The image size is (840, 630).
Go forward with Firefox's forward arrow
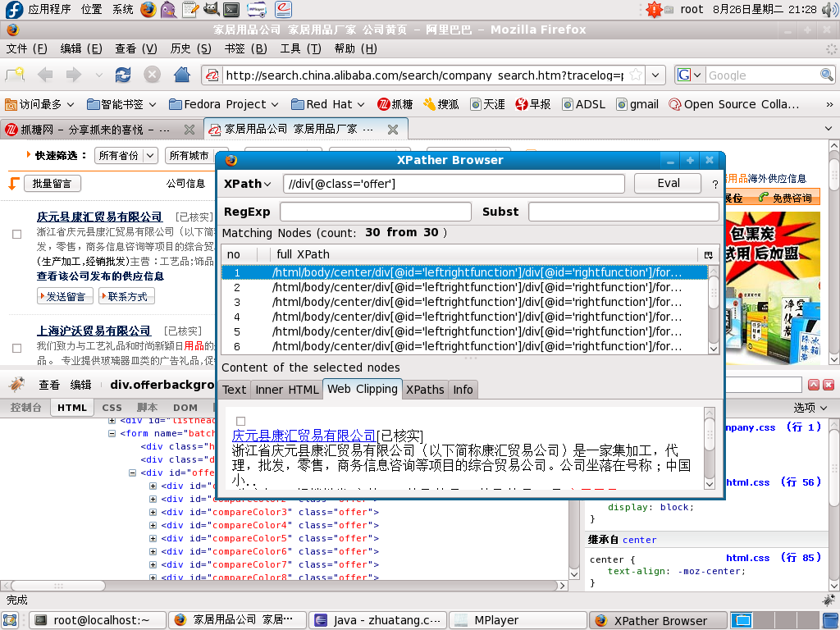[74, 75]
